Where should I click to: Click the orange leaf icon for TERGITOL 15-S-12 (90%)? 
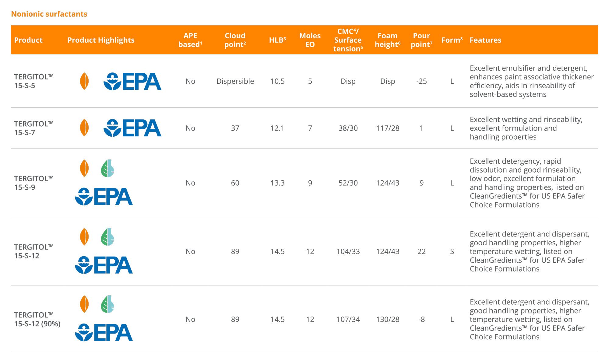pyautogui.click(x=84, y=304)
